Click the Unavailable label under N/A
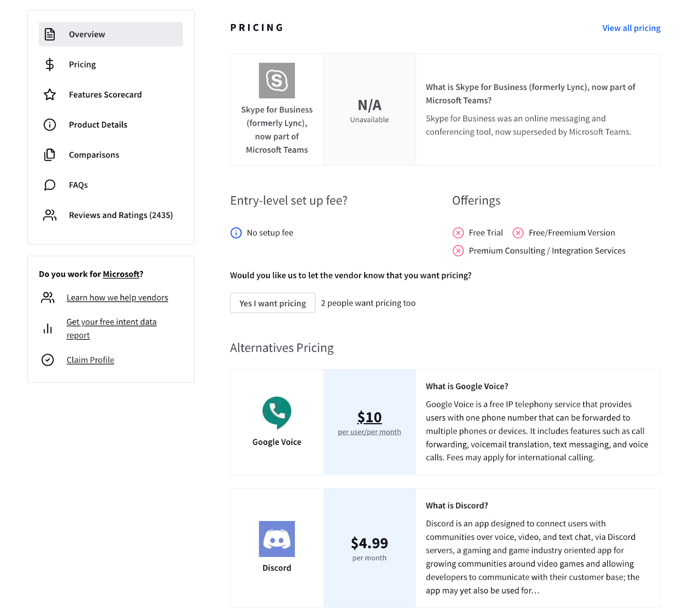Image resolution: width=681 pixels, height=616 pixels. tap(369, 120)
